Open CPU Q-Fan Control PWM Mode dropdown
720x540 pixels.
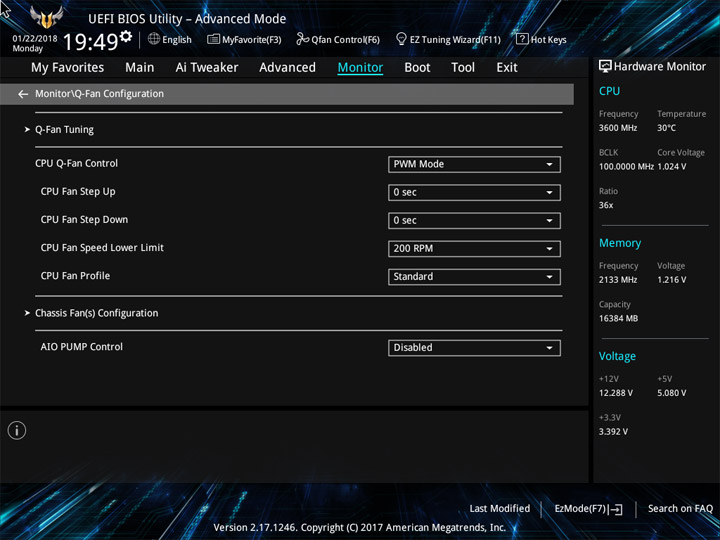[474, 164]
